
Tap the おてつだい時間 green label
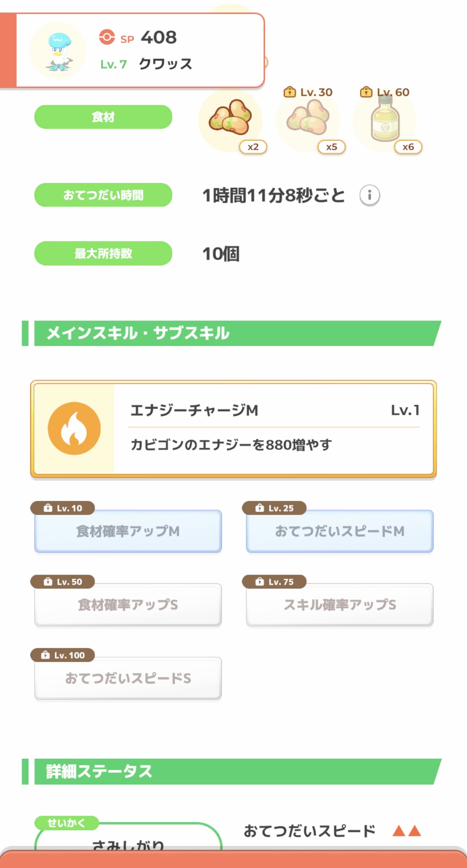point(103,195)
